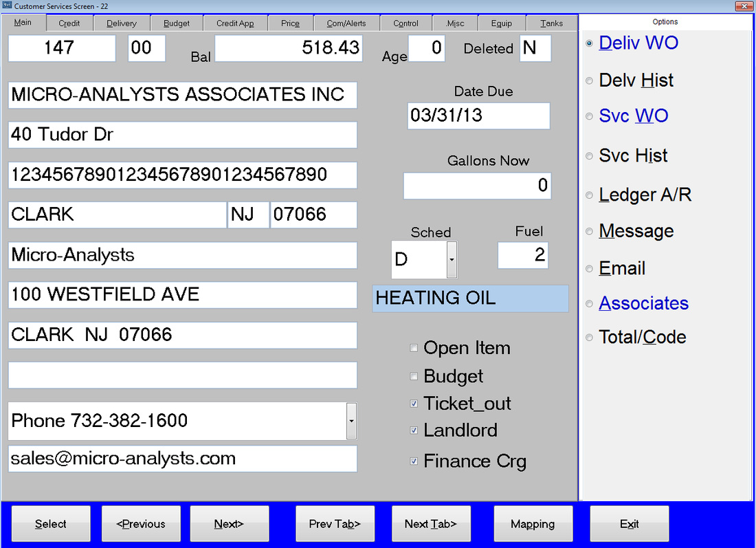
Task: Click the 40 Tudor Dr address field
Action: [x=182, y=135]
